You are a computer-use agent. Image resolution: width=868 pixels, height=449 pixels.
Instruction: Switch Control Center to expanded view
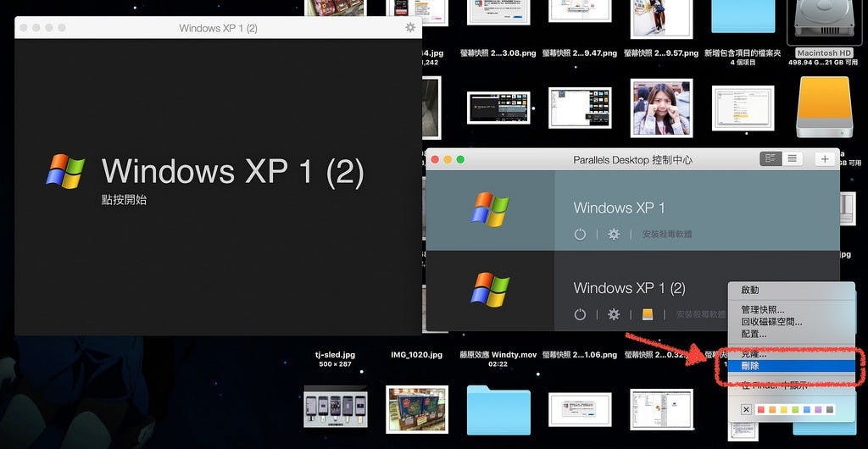pyautogui.click(x=770, y=159)
